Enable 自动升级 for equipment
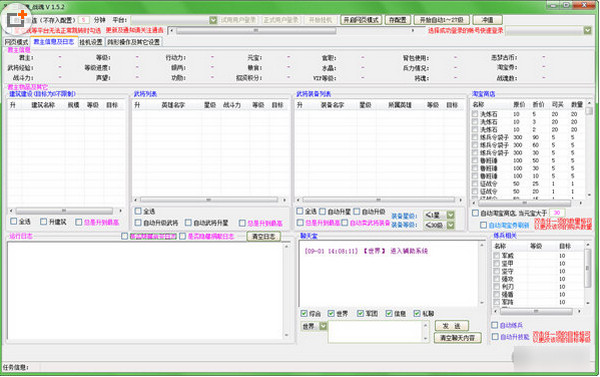This screenshot has width=600, height=377. coord(357,211)
